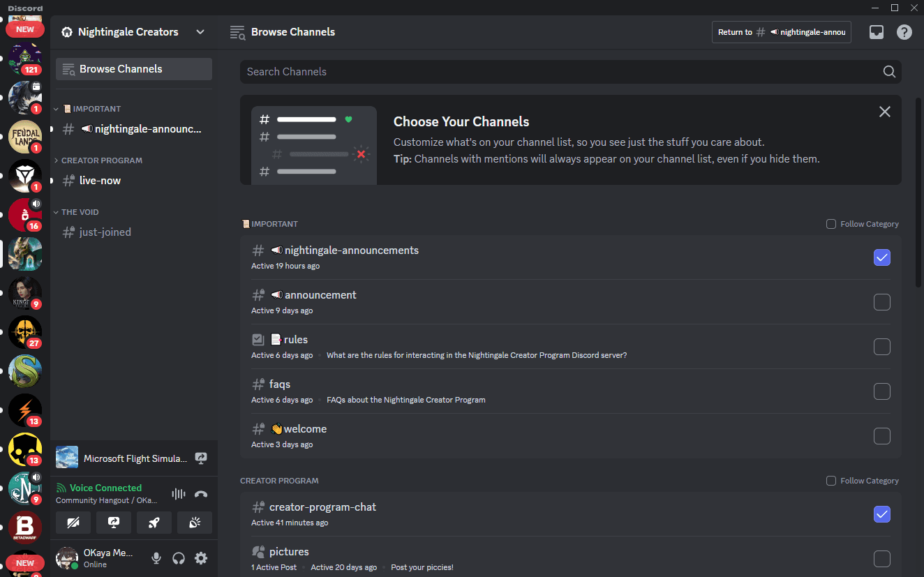Check the pictures channel checkbox
Viewport: 924px width, 577px height.
pos(882,559)
